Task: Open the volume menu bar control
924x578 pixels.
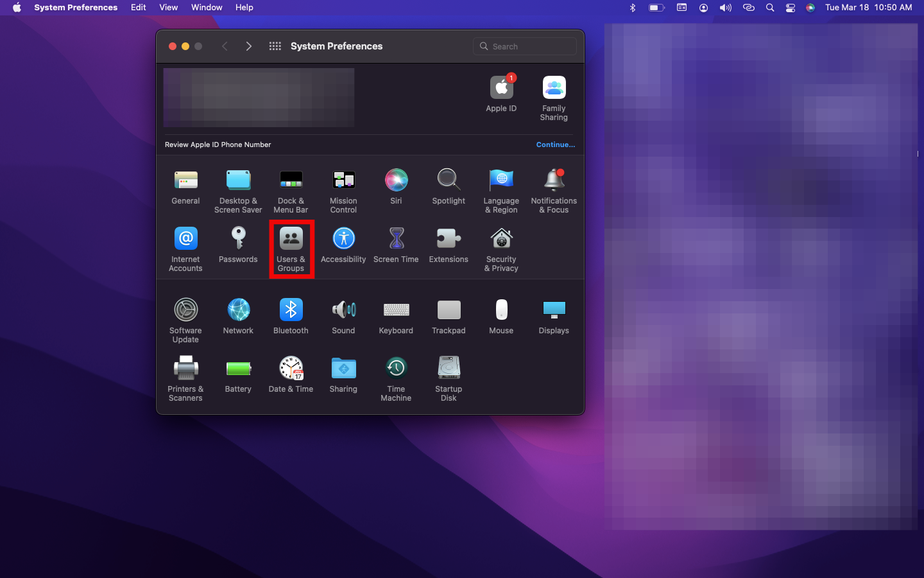Action: (x=726, y=8)
